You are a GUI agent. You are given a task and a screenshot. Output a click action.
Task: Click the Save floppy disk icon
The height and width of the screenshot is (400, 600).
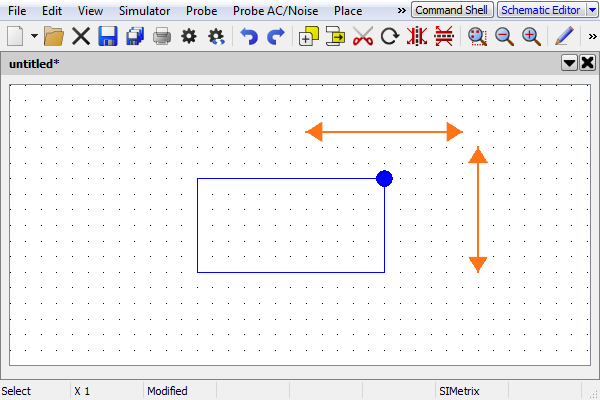[108, 37]
